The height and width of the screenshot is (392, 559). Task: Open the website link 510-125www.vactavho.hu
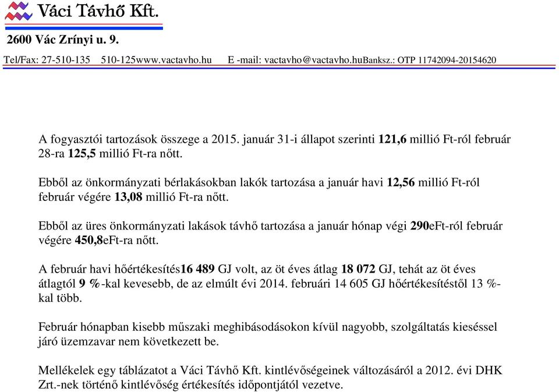click(x=156, y=59)
